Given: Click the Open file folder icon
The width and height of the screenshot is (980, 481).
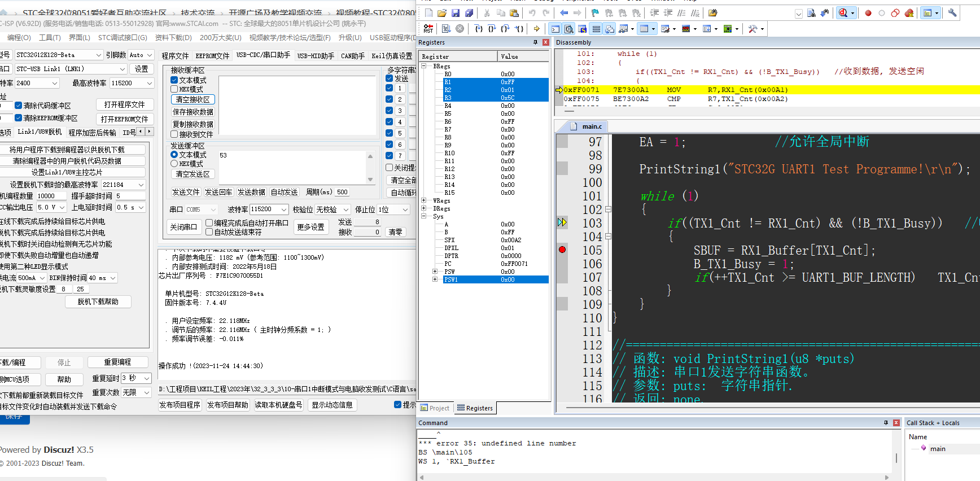Looking at the screenshot, I should pos(442,13).
